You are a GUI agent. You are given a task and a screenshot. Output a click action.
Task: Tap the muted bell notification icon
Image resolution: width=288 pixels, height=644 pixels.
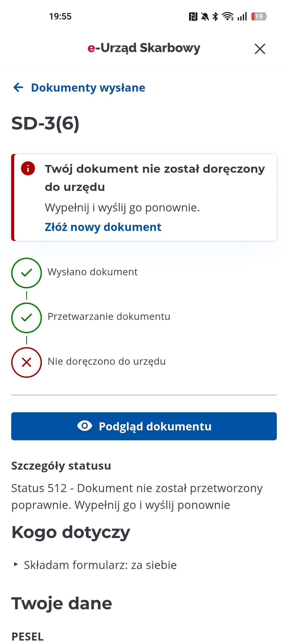click(205, 17)
